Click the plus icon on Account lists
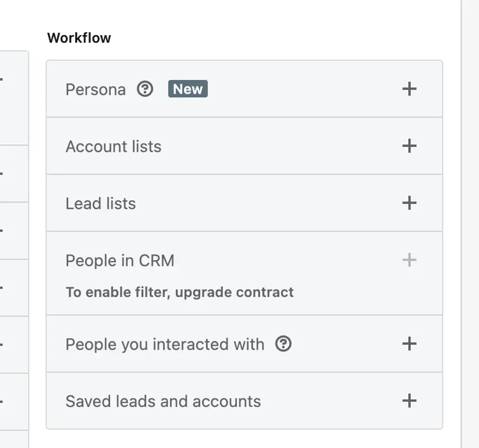479x448 pixels. pos(409,146)
